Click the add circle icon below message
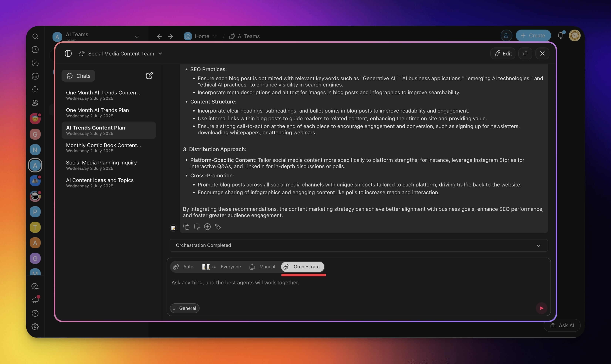The image size is (611, 364). (207, 227)
